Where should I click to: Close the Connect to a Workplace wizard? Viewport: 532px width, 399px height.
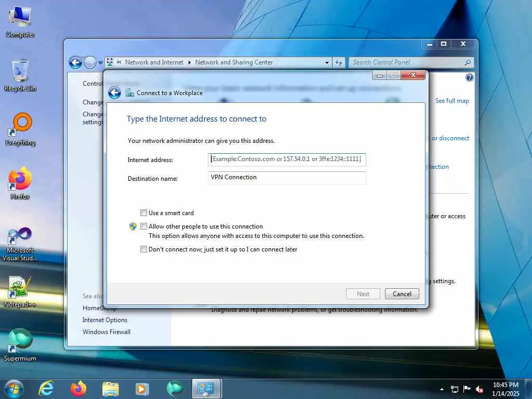pyautogui.click(x=413, y=75)
